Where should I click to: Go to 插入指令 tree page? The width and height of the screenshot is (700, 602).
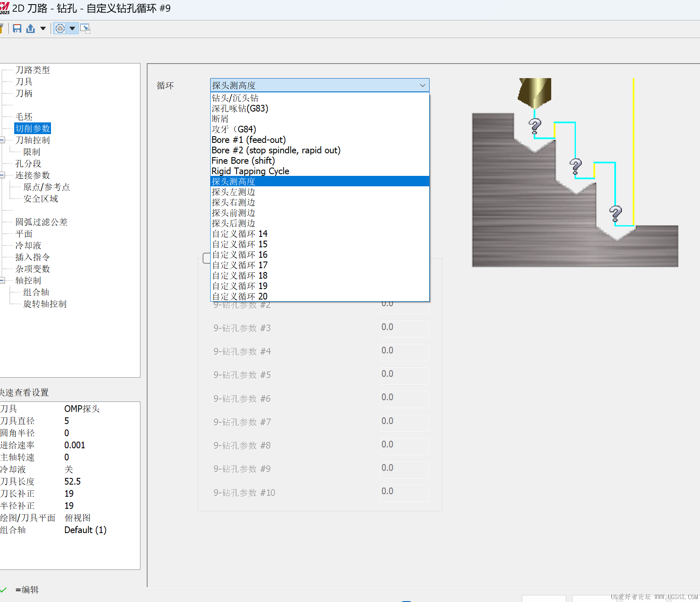(33, 257)
